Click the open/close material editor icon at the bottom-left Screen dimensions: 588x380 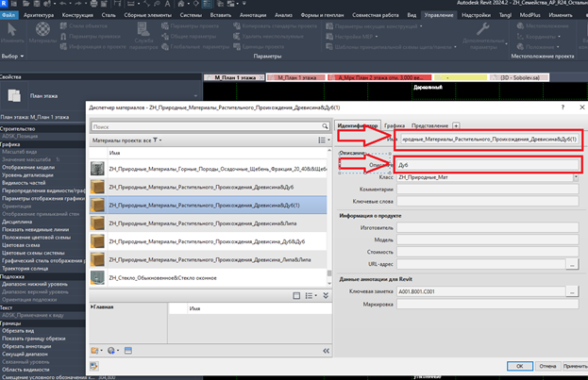coord(93,366)
